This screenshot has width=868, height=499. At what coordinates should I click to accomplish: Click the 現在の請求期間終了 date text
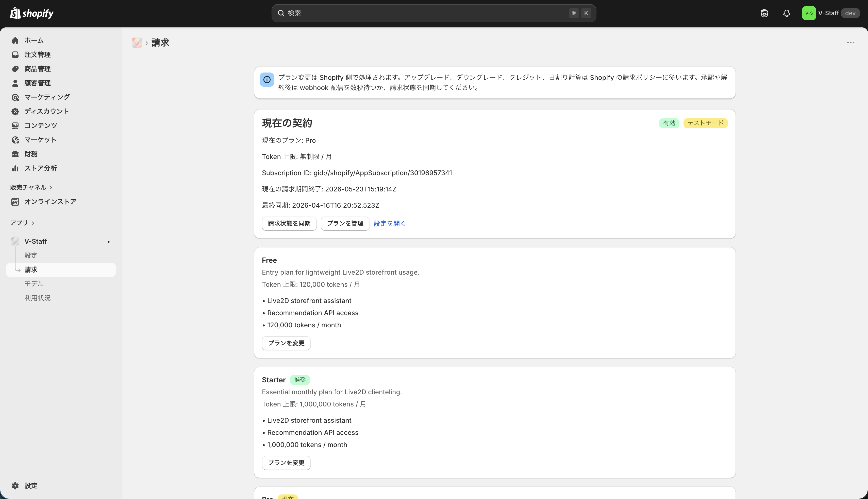coord(329,189)
